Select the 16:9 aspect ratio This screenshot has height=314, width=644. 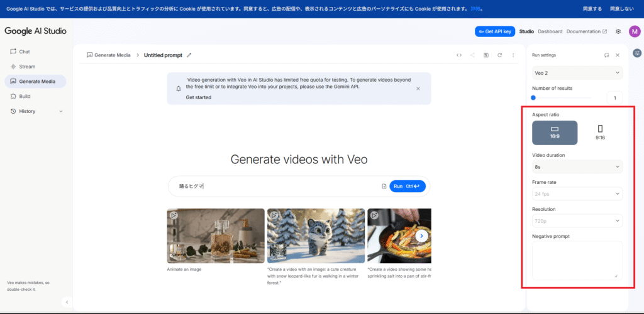coord(555,133)
